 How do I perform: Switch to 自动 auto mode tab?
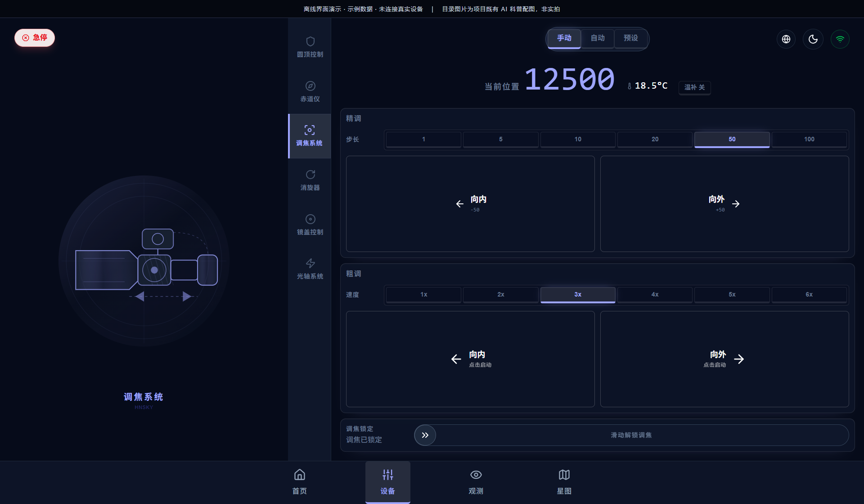598,39
